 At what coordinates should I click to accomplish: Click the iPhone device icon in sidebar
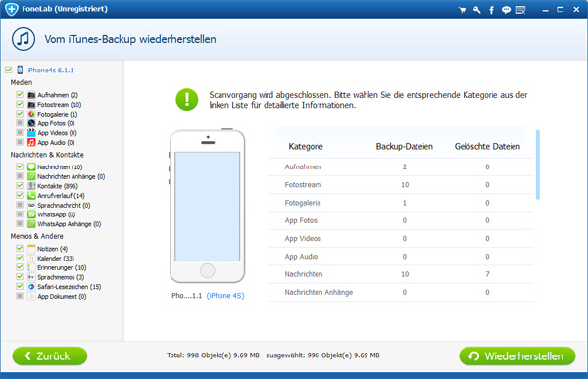click(x=20, y=70)
